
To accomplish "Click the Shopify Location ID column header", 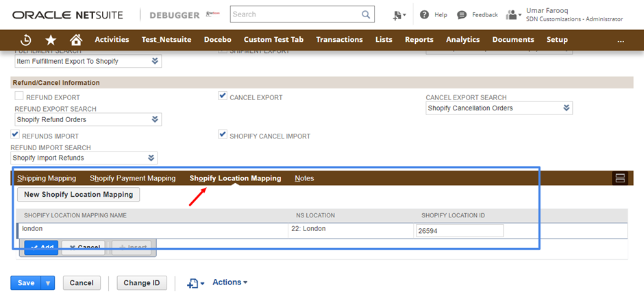I will pos(454,215).
